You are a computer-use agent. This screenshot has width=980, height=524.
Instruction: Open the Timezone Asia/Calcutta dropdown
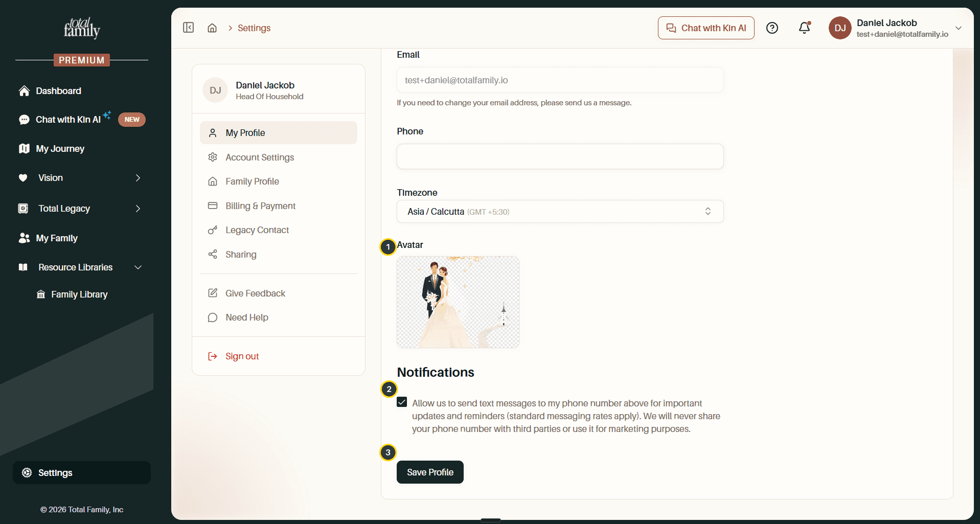[560, 212]
